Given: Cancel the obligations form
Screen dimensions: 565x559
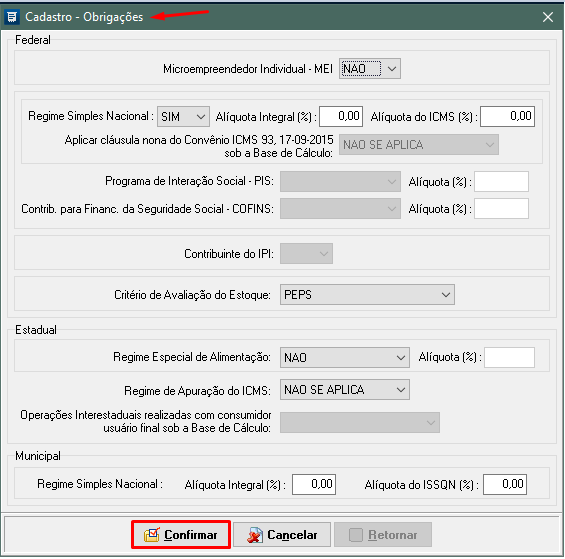Looking at the screenshot, I should (x=282, y=535).
